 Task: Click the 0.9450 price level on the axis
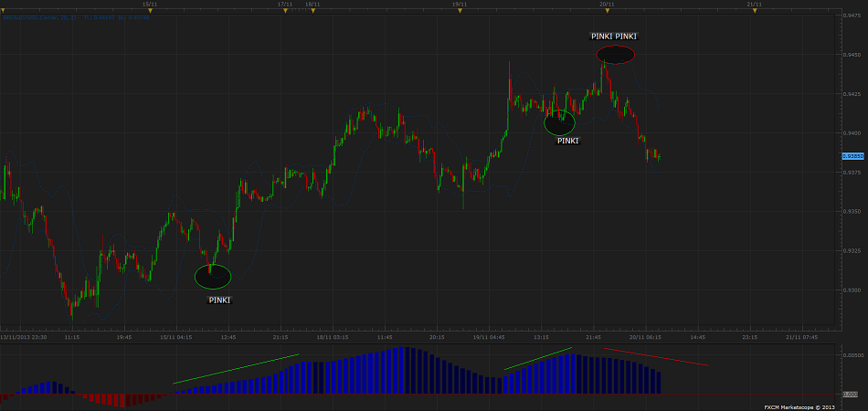tap(851, 55)
